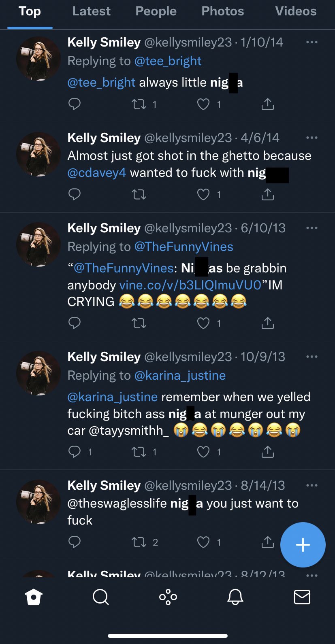
Task: Open the Home tab in bottom bar
Action: pos(33,597)
